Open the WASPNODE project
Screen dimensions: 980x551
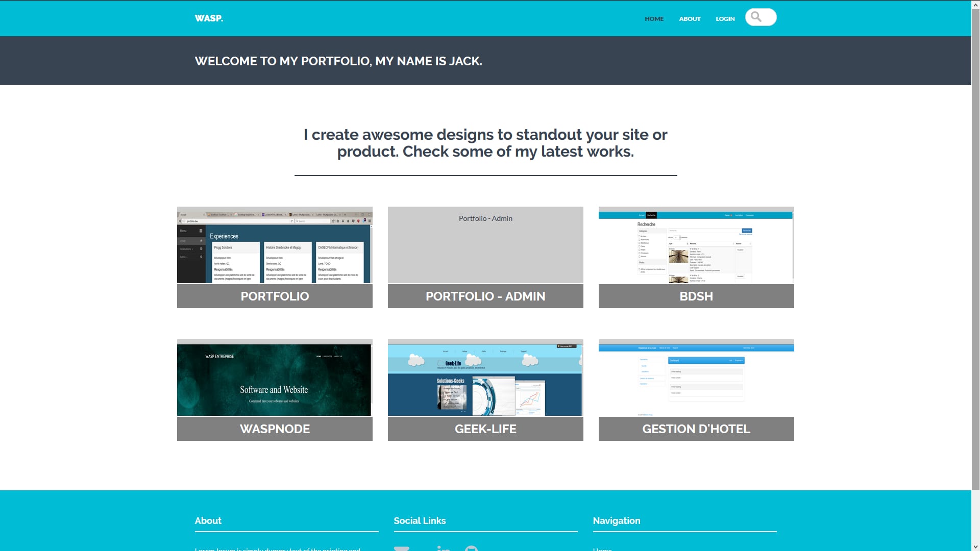(274, 429)
